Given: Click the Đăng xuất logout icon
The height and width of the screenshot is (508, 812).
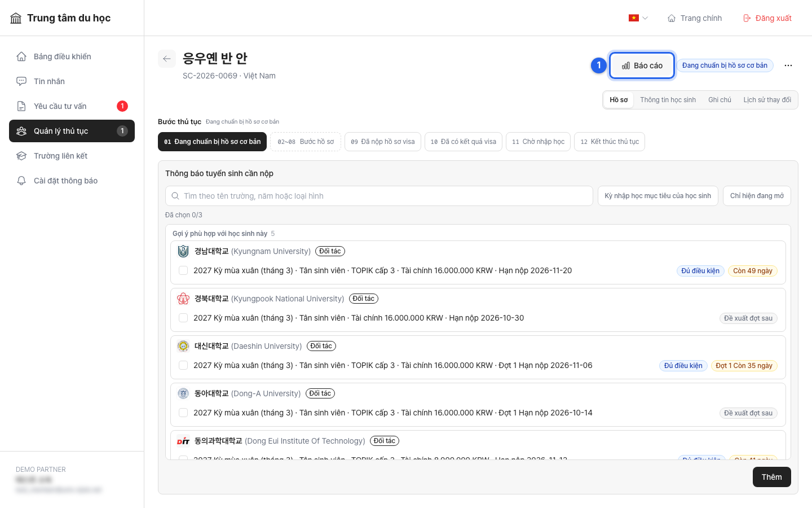Looking at the screenshot, I should pyautogui.click(x=747, y=18).
